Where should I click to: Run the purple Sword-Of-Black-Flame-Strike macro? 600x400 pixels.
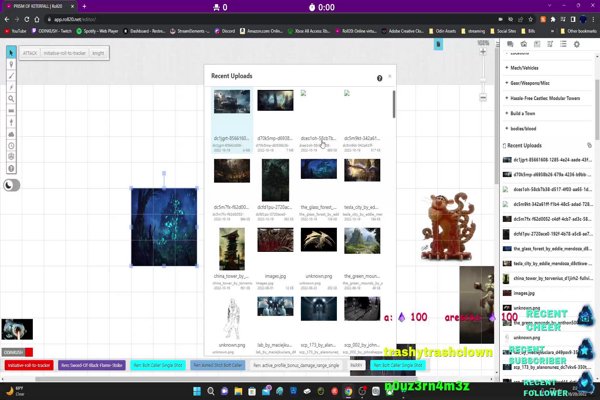click(92, 365)
